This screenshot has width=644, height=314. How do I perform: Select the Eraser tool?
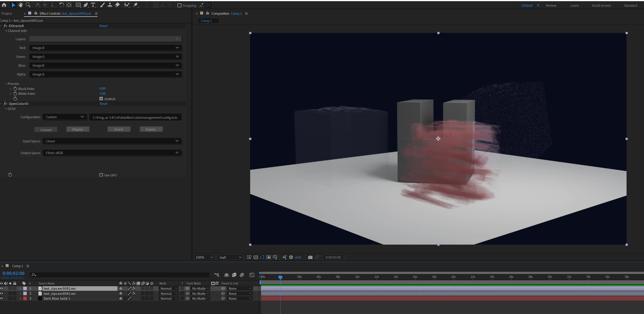[x=117, y=5]
